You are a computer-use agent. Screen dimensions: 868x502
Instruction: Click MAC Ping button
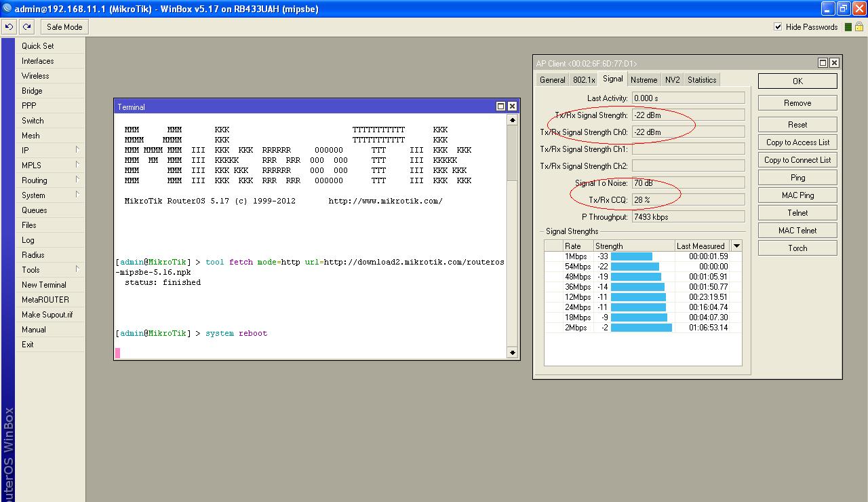[797, 195]
